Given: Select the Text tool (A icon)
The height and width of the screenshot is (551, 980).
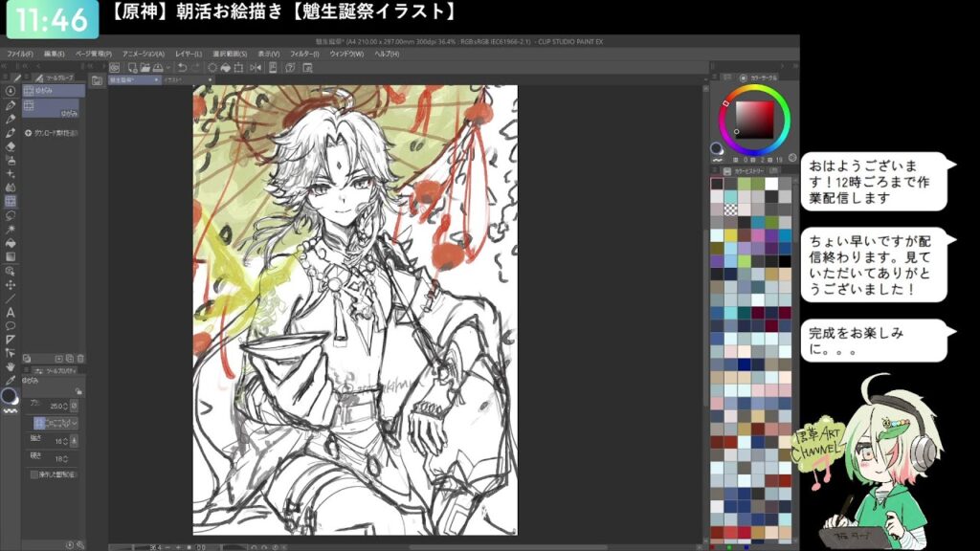Looking at the screenshot, I should click(11, 312).
